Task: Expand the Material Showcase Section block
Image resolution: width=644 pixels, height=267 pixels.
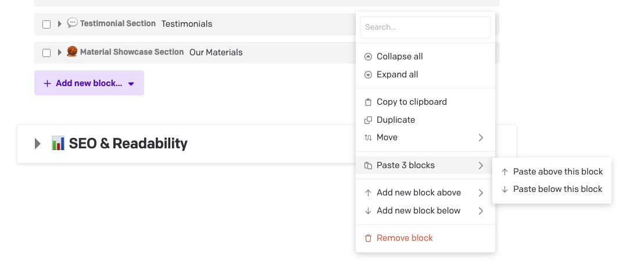Action: [59, 52]
